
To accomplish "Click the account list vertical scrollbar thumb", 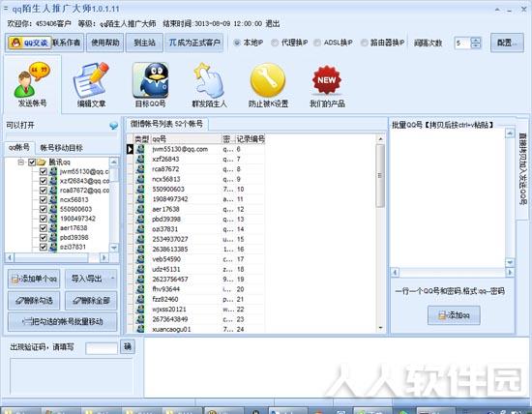I will (x=380, y=176).
